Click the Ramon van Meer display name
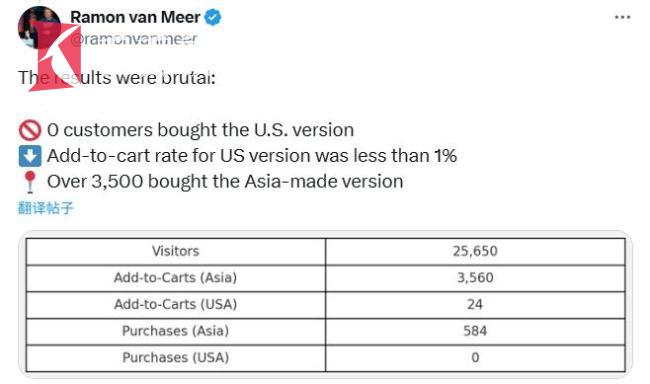This screenshot has height=384, width=650. 135,17
